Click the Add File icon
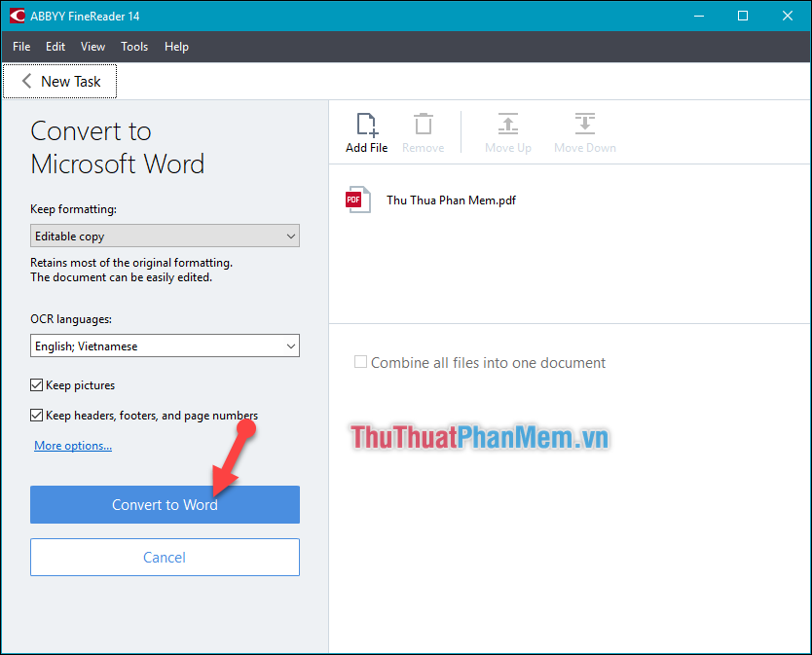Viewport: 812px width, 655px height. pos(366,125)
